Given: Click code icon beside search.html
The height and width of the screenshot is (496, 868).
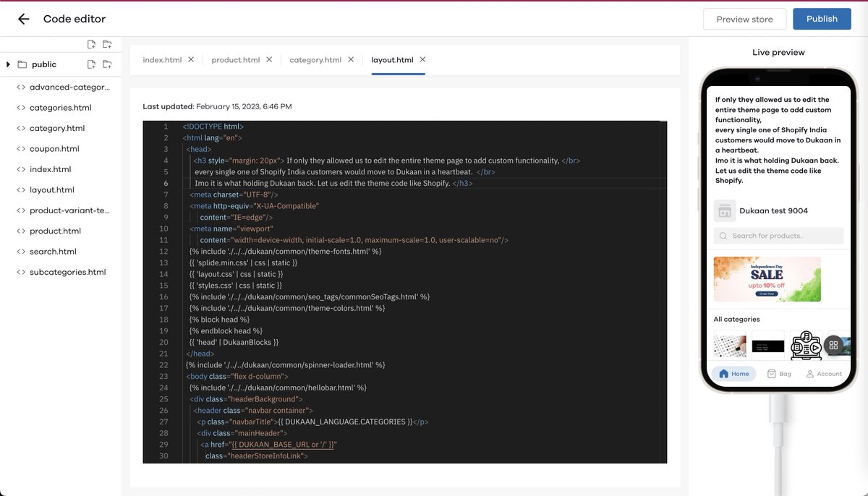Looking at the screenshot, I should [x=22, y=252].
